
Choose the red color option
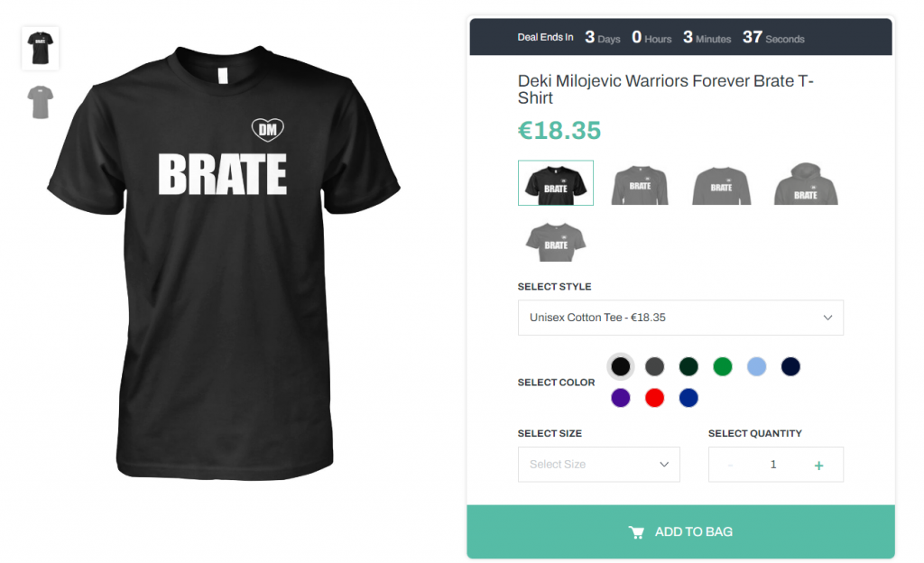click(x=655, y=398)
